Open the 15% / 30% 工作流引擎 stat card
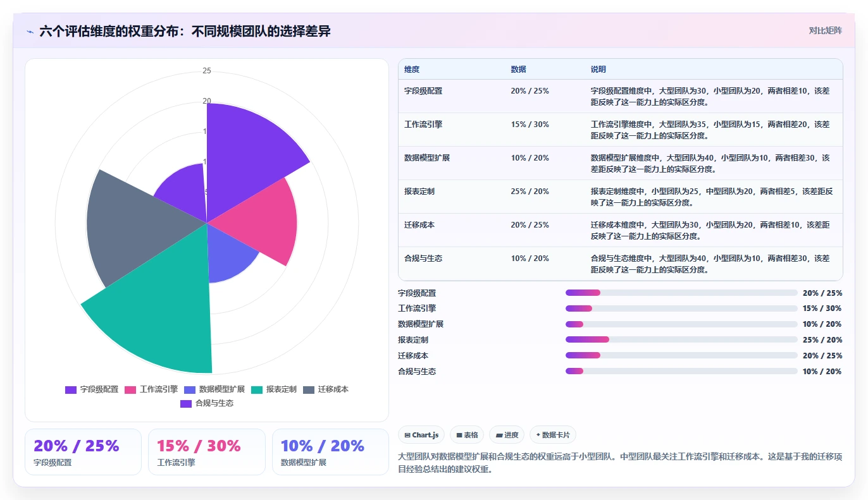Screen dimensions: 868x500 coord(206,452)
